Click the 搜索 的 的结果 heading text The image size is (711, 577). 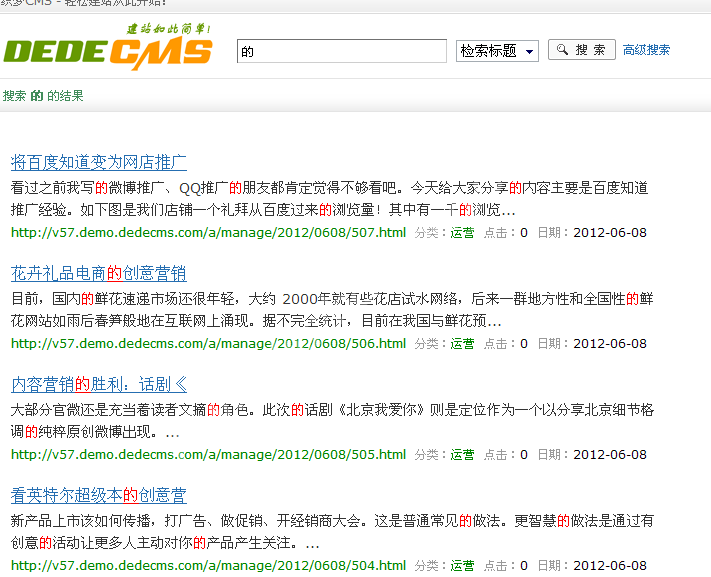pos(43,96)
